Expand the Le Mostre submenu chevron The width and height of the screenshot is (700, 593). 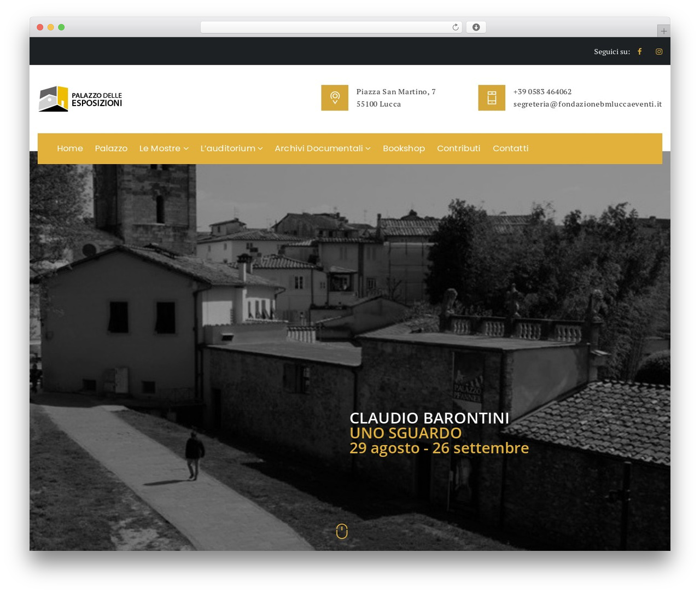[x=186, y=149]
